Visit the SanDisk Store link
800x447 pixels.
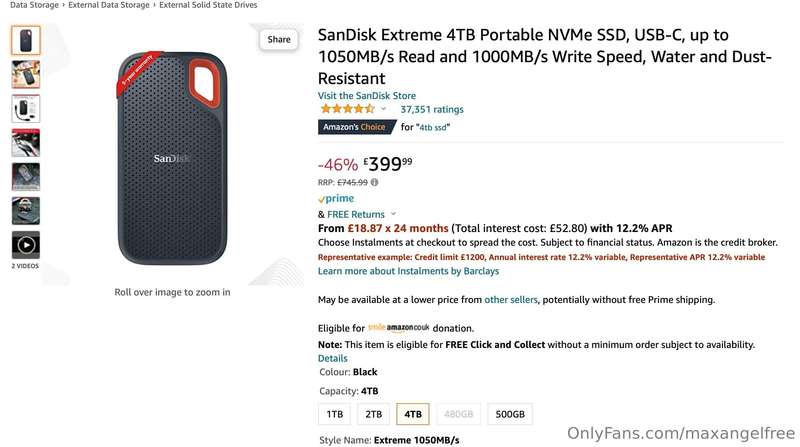click(x=367, y=95)
